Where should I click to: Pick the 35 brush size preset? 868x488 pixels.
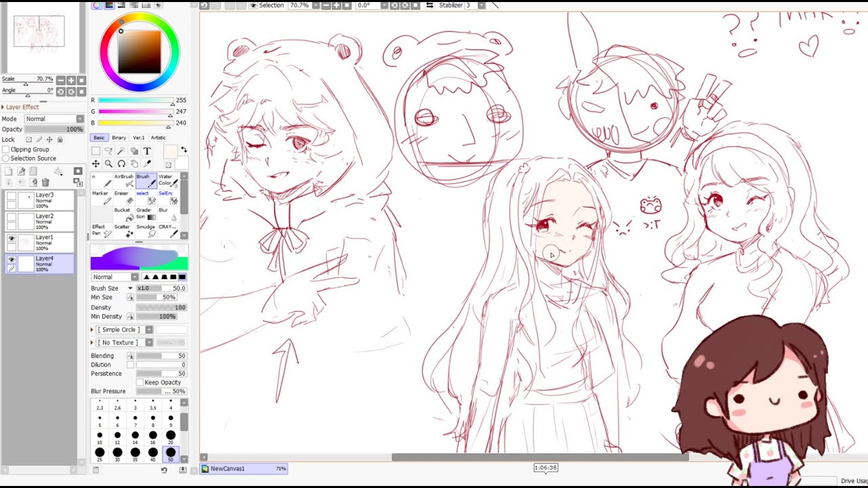pyautogui.click(x=135, y=453)
